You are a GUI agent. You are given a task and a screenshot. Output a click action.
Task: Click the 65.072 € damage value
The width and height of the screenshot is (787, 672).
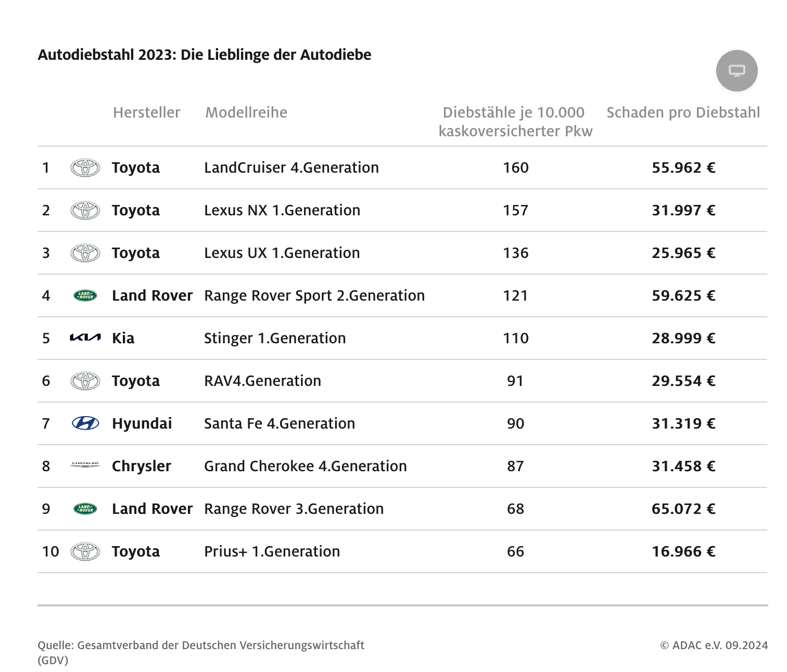pyautogui.click(x=683, y=509)
